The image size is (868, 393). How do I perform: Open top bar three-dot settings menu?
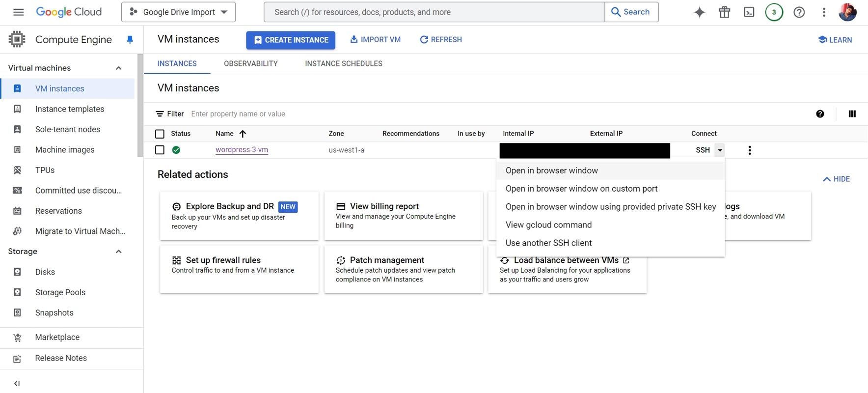pos(824,12)
